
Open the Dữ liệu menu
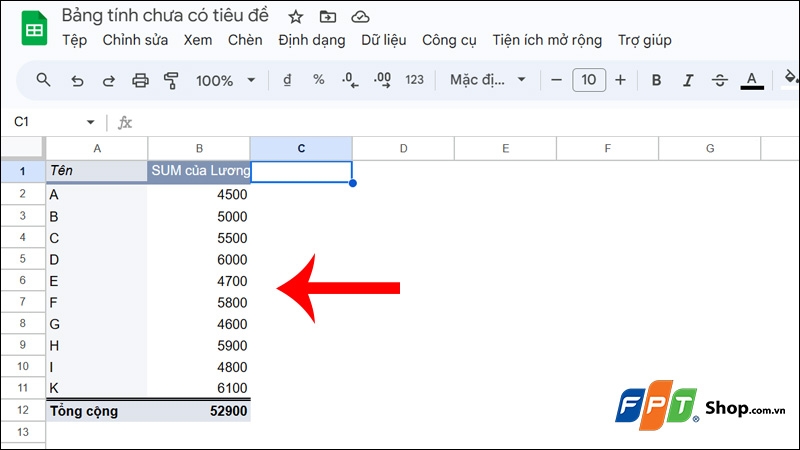[384, 40]
